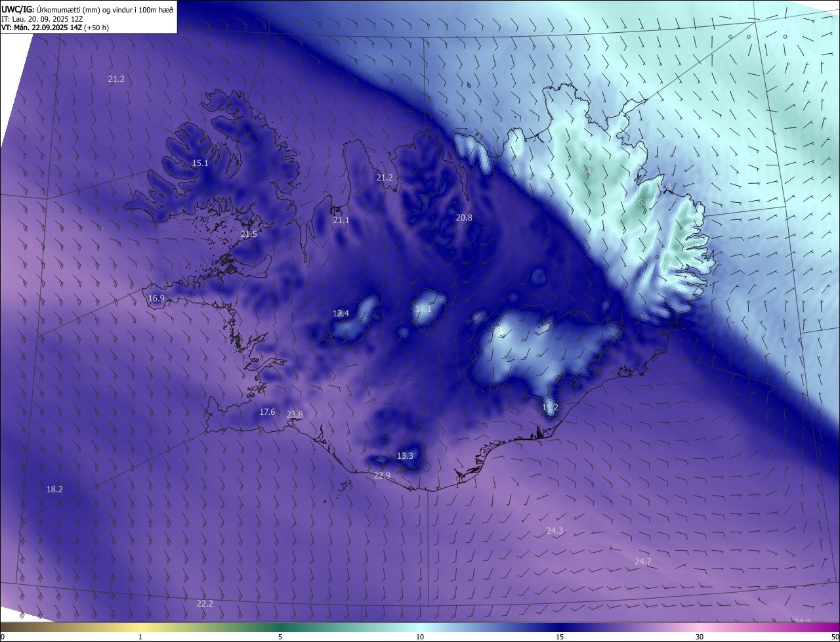The image size is (840, 642).
Task: Click the 11.2 value on the southeast coast
Action: tap(550, 407)
